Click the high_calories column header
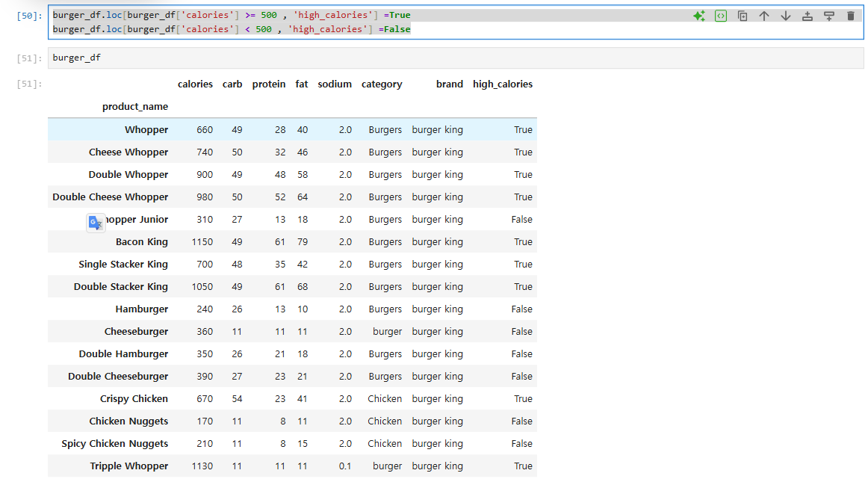 click(x=503, y=84)
